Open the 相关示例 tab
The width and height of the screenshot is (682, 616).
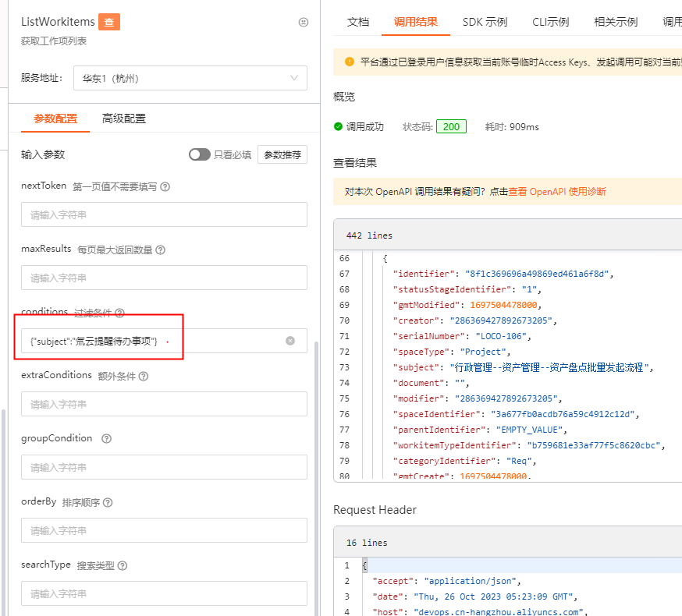pos(616,22)
